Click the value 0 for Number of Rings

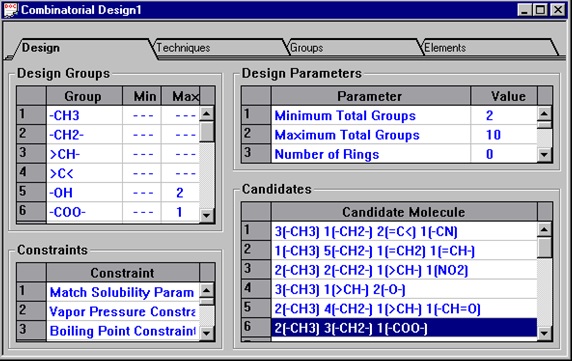tap(504, 154)
